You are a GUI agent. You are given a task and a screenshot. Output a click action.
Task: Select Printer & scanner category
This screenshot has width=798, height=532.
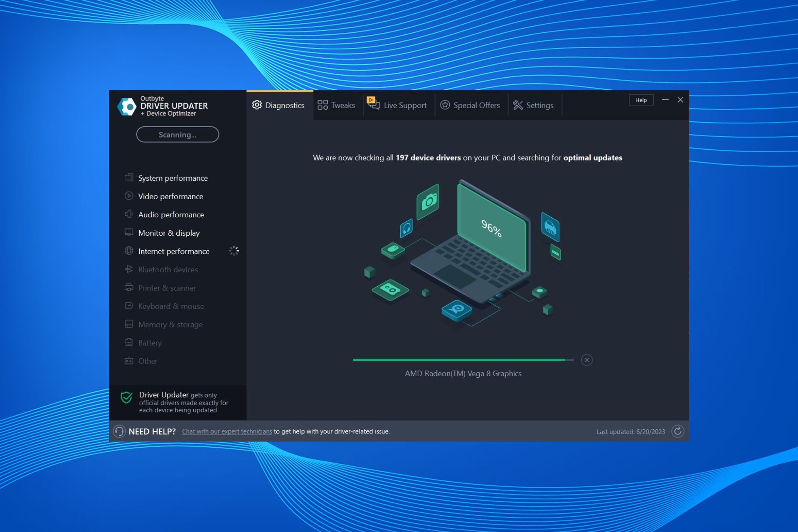click(167, 288)
